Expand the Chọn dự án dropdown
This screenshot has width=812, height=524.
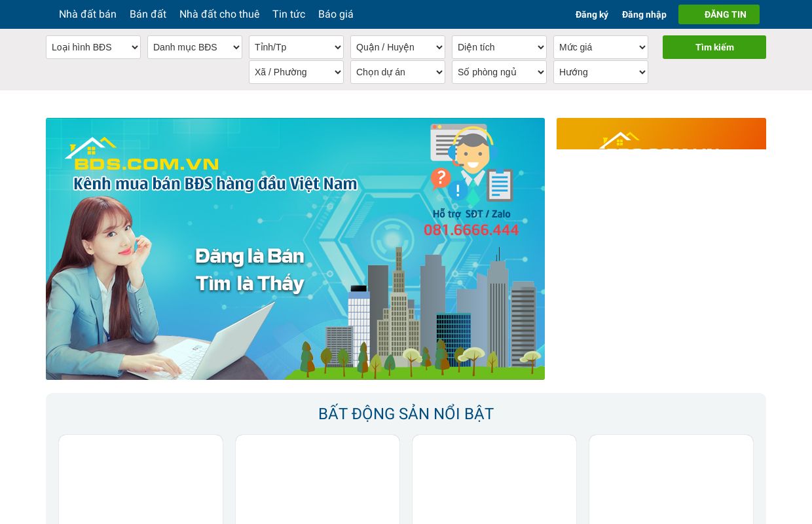397,72
